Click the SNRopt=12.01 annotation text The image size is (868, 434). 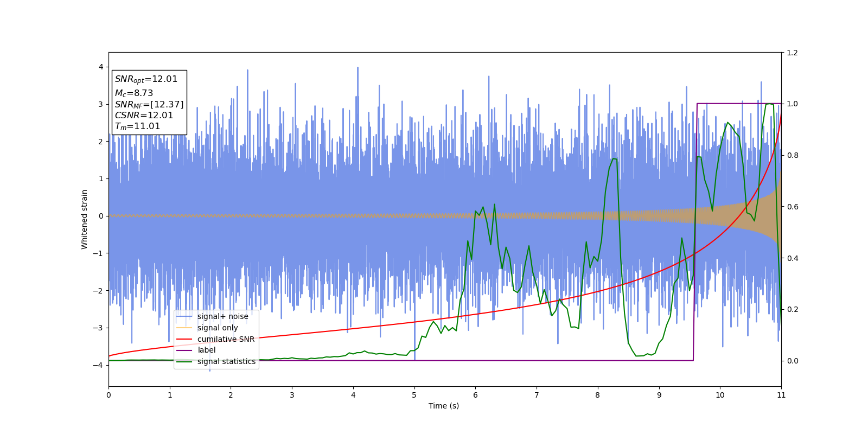point(146,79)
